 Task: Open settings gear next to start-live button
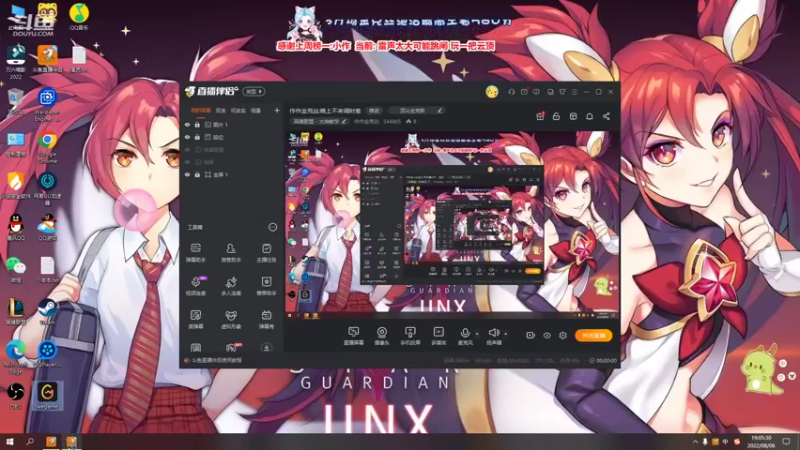pyautogui.click(x=563, y=335)
